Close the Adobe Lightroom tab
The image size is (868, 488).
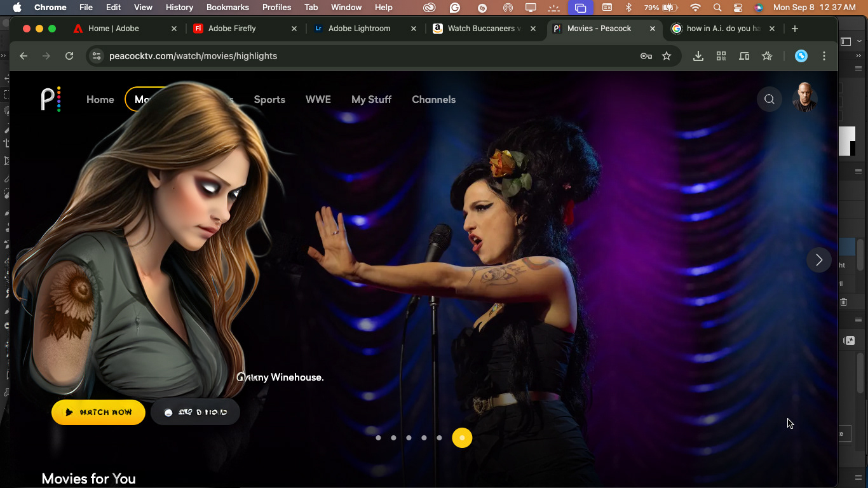coord(414,29)
